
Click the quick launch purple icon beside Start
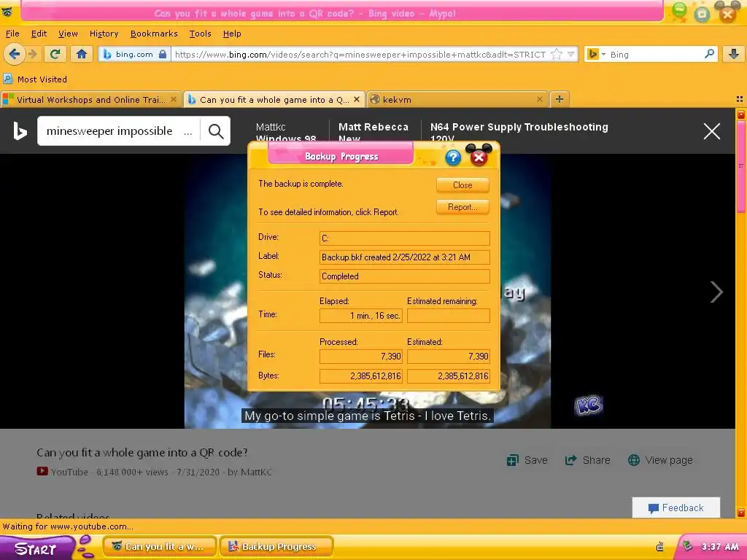point(85,547)
